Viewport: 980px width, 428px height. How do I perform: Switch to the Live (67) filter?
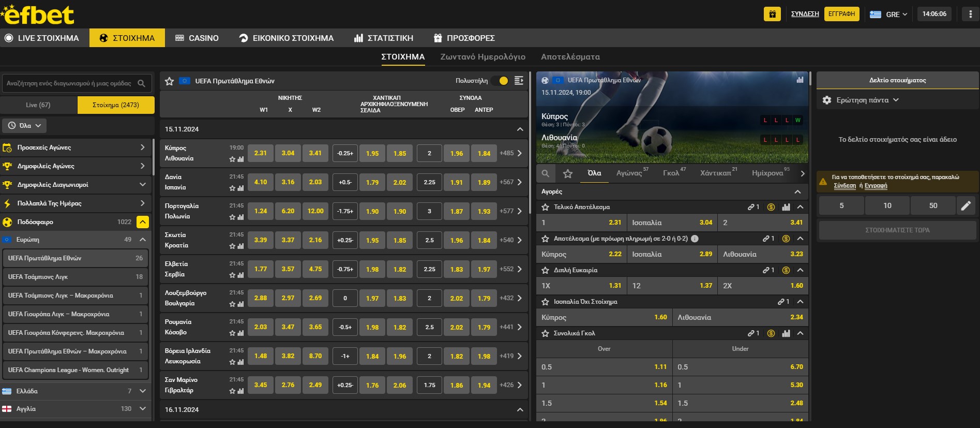point(38,105)
